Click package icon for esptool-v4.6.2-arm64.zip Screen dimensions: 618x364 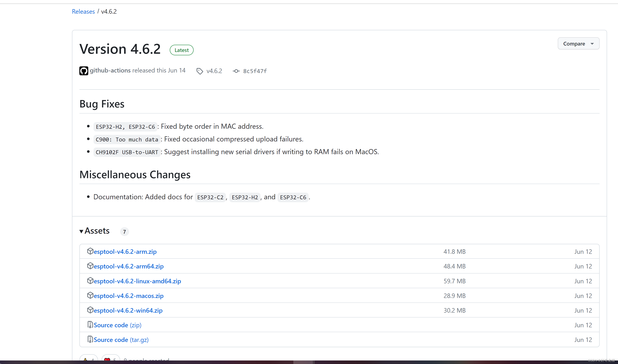coord(90,266)
